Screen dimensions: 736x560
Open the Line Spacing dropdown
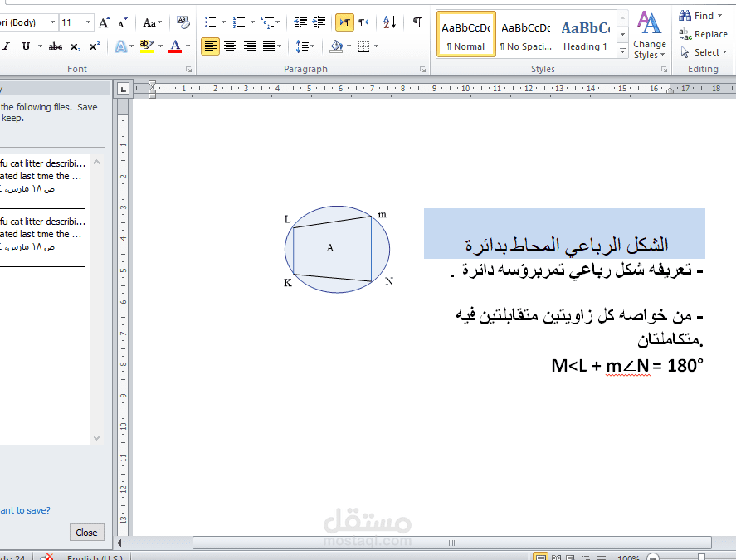[311, 46]
